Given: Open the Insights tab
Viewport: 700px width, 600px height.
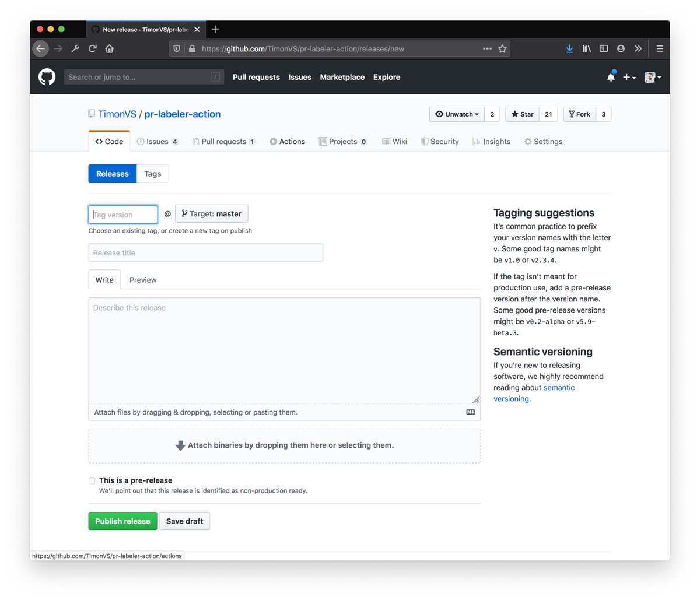Looking at the screenshot, I should (491, 142).
